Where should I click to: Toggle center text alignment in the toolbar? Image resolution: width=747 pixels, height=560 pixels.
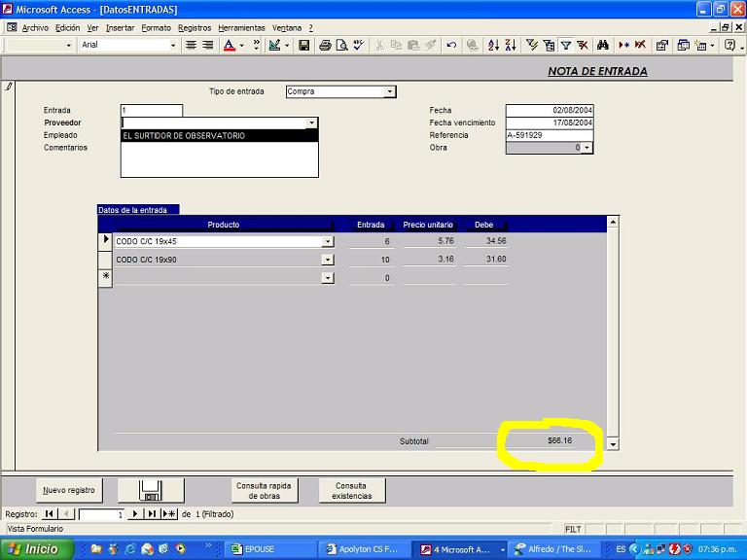(x=192, y=45)
